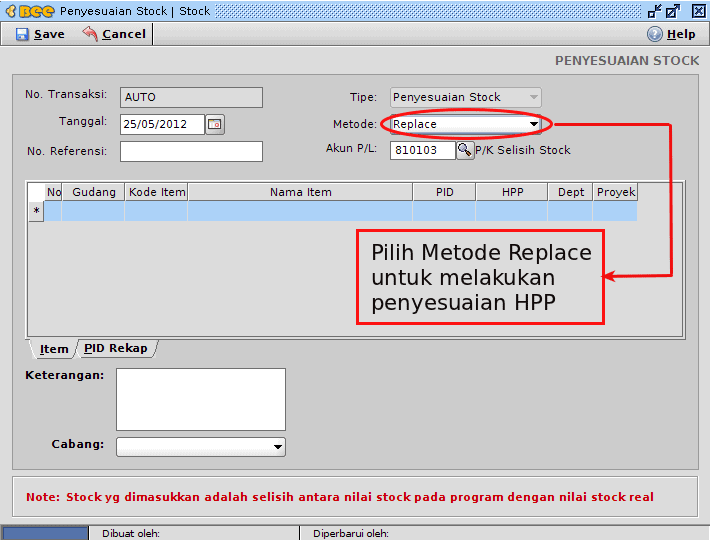Click the HPP column header
The width and height of the screenshot is (715, 540).
click(512, 192)
